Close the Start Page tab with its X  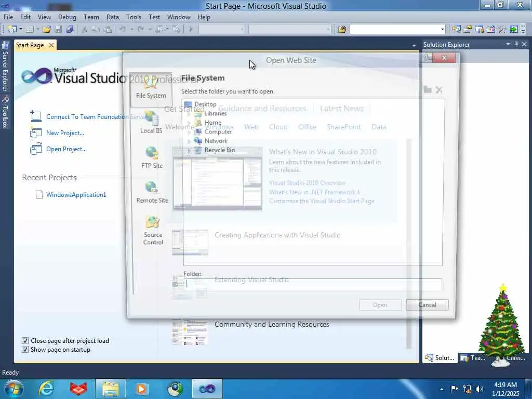tap(51, 45)
